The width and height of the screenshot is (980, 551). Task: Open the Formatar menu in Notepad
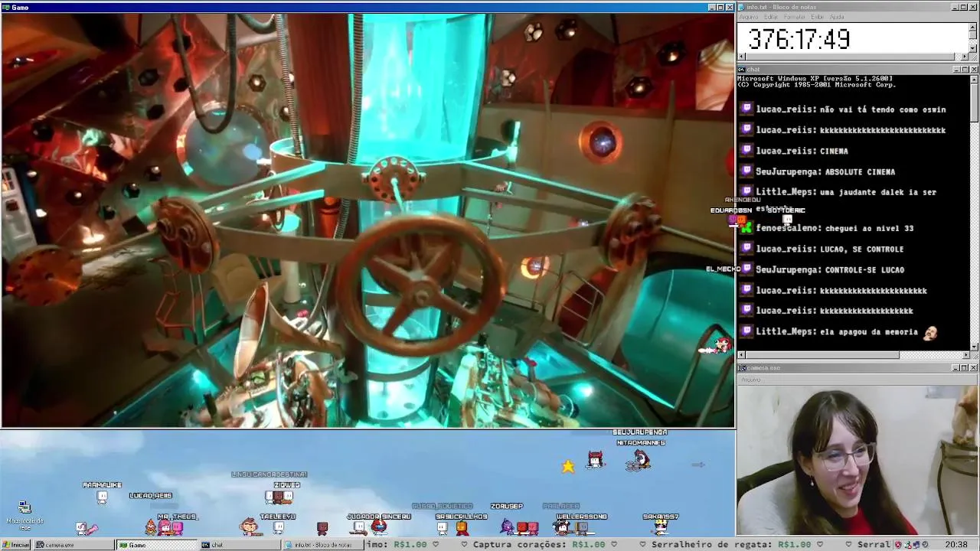click(x=795, y=17)
